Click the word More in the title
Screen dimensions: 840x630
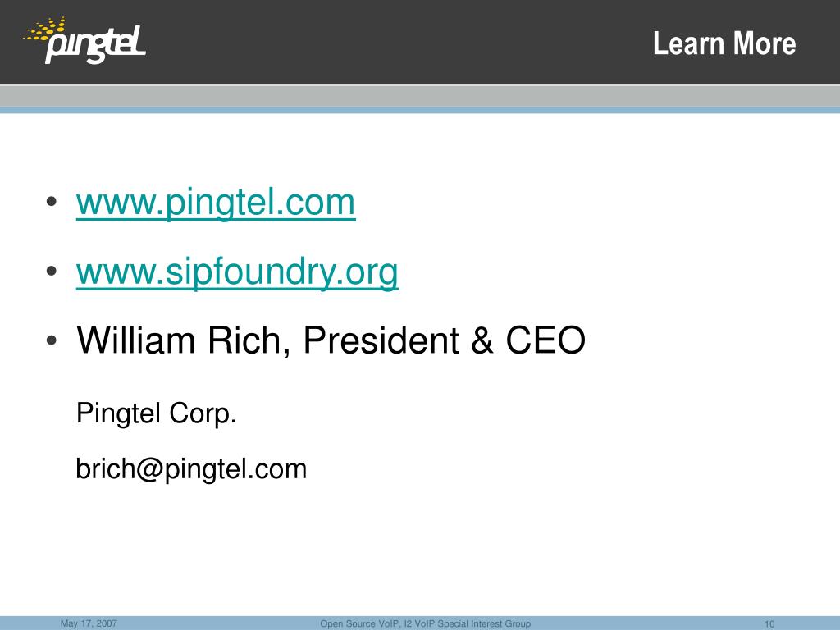click(765, 43)
